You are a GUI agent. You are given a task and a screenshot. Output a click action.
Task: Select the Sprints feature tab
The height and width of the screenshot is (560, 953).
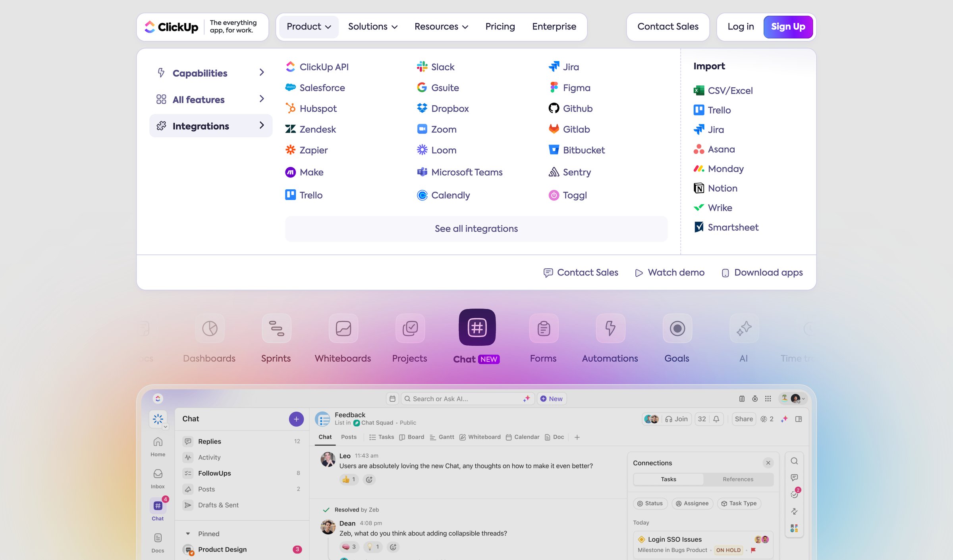click(x=276, y=339)
